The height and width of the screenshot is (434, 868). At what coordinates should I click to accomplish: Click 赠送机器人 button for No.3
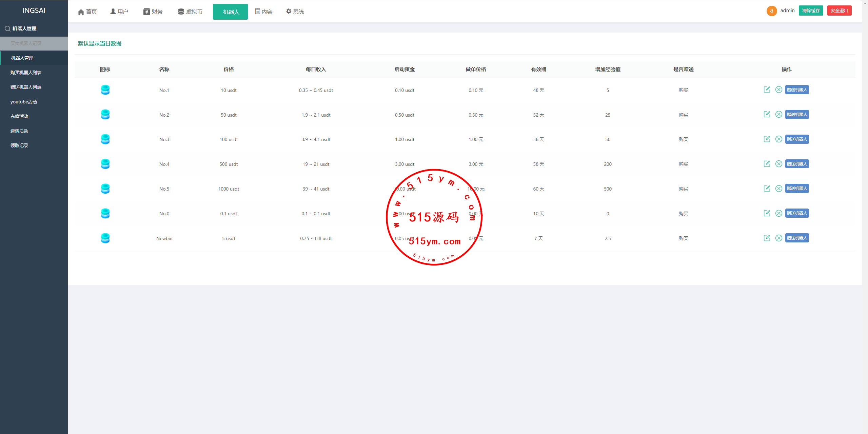pos(797,139)
